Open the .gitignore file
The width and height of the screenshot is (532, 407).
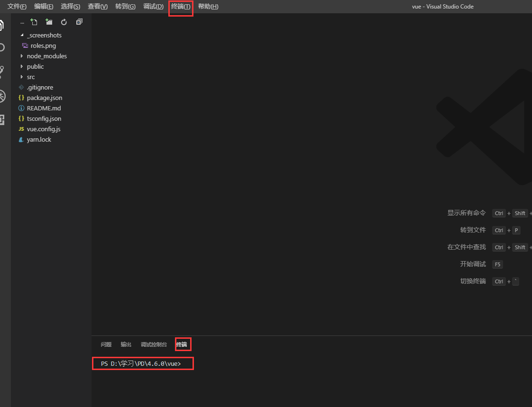pyautogui.click(x=40, y=88)
